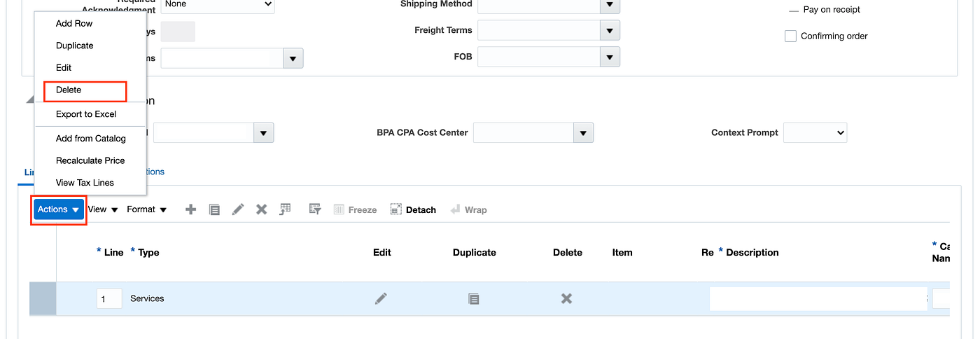The width and height of the screenshot is (980, 339).
Task: Choose Delete from the Actions menu
Action: point(69,90)
